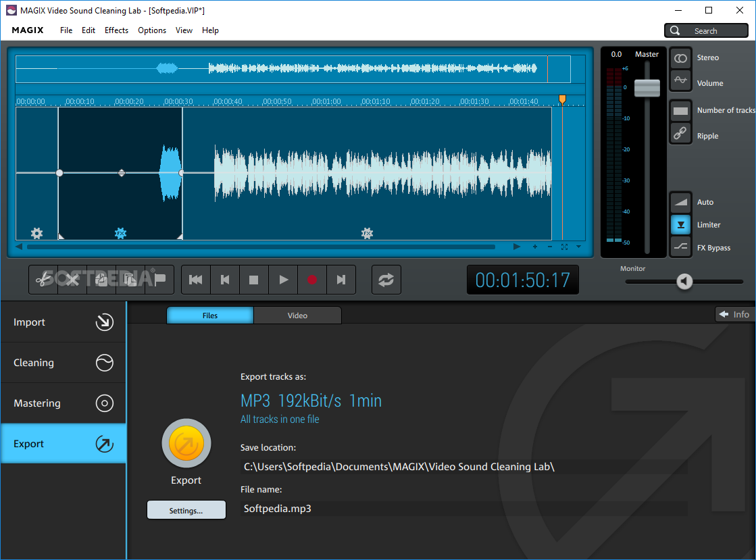Open the Cleaning section
This screenshot has height=560, width=756.
click(x=63, y=362)
